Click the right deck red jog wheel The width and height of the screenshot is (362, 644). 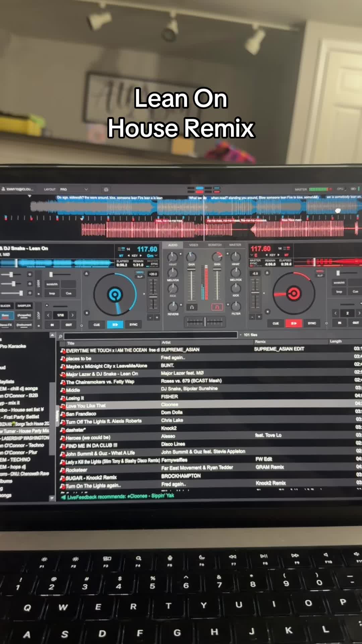[x=294, y=293]
